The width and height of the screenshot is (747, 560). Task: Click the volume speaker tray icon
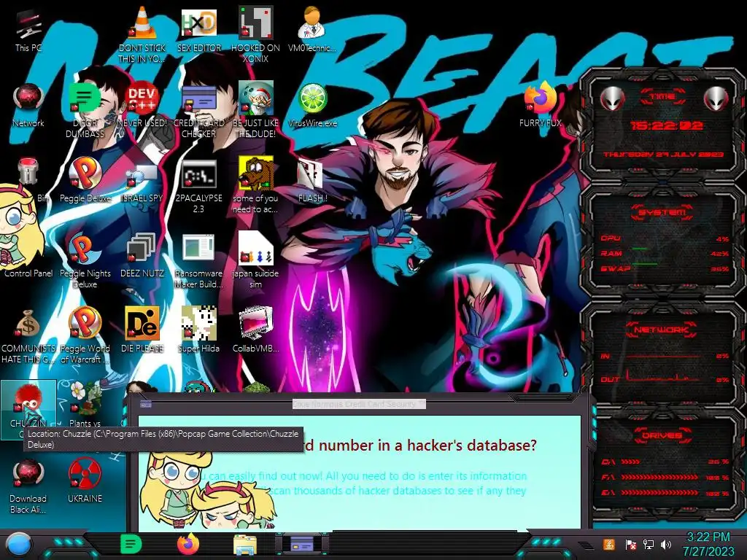pyautogui.click(x=666, y=544)
